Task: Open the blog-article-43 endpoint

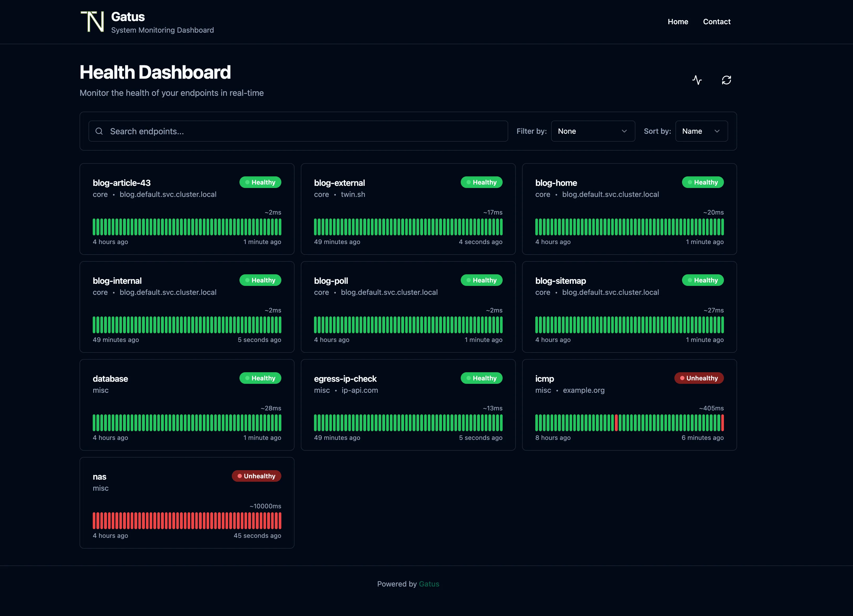Action: [x=121, y=183]
